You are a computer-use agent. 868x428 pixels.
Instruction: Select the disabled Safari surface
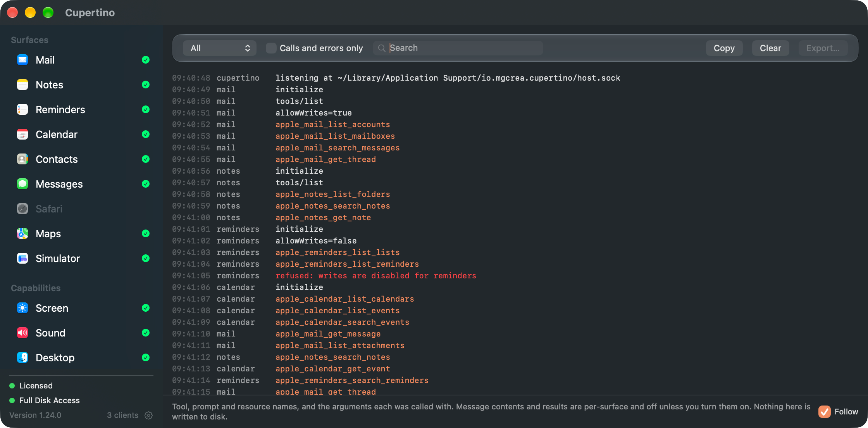pos(81,209)
